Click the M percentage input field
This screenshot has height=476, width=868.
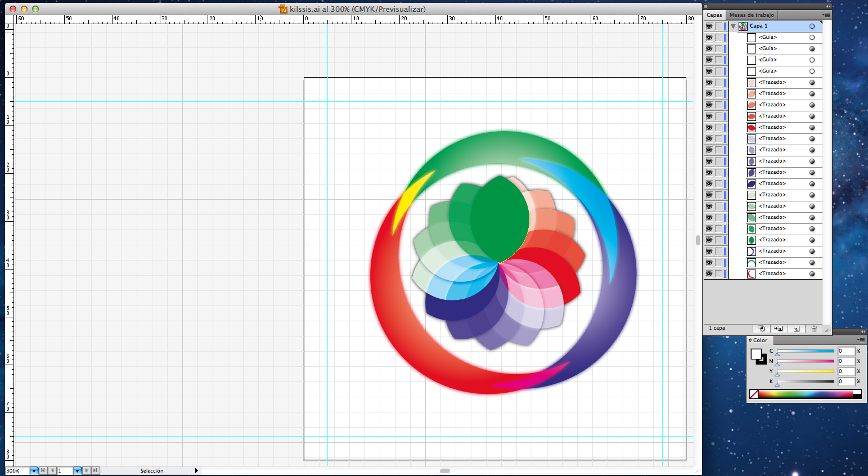pyautogui.click(x=846, y=361)
